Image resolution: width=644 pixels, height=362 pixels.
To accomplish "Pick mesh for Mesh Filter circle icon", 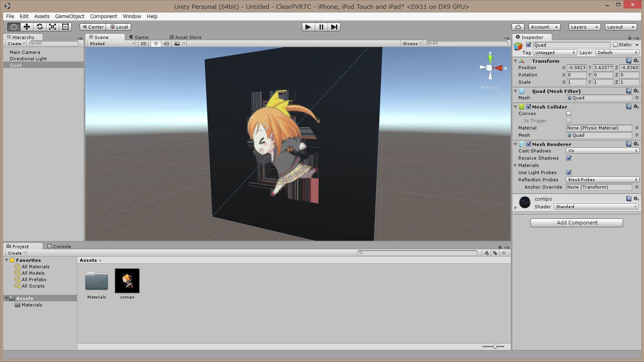I will click(637, 98).
